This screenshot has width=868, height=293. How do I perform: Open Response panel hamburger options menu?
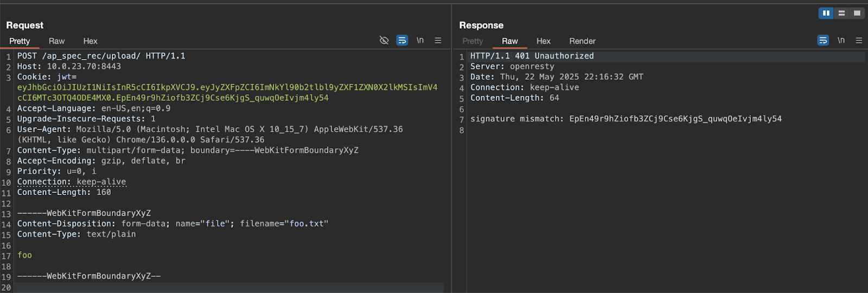(x=859, y=41)
